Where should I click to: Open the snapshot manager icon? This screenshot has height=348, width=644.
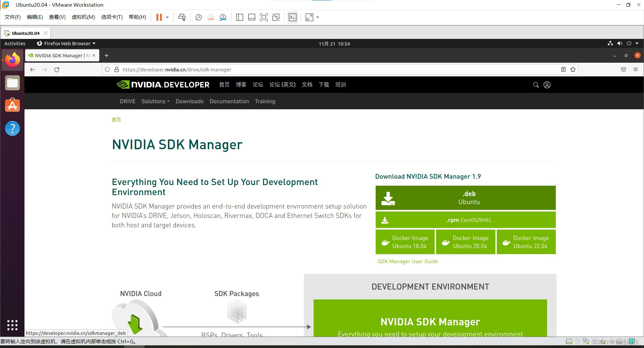pyautogui.click(x=223, y=17)
